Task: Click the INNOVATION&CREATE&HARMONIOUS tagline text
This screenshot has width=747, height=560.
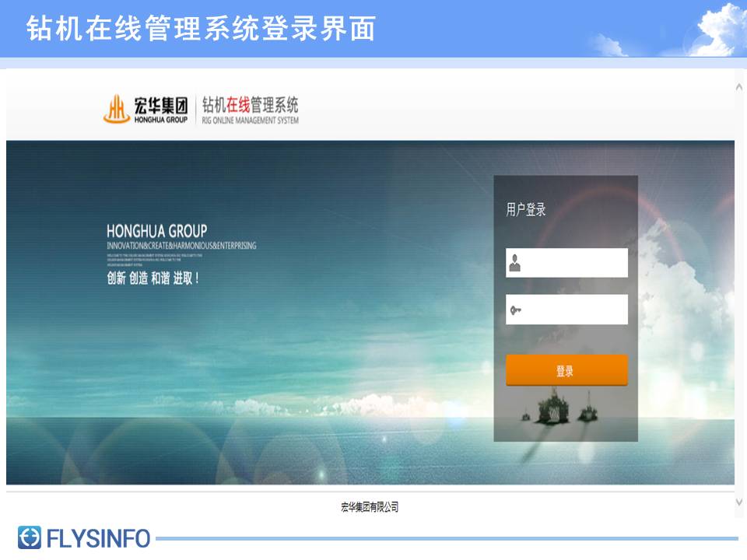Action: tap(181, 246)
